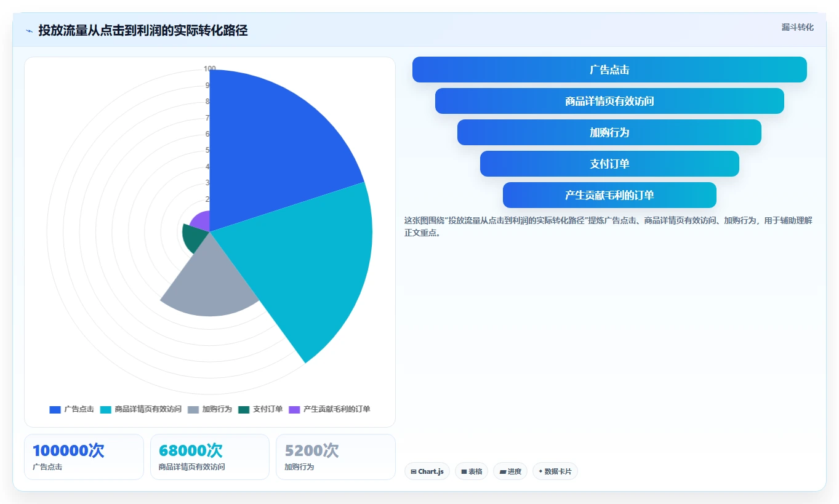Screen dimensions: 839x504
Task: Click the 数据卡片 tag
Action: (x=555, y=471)
